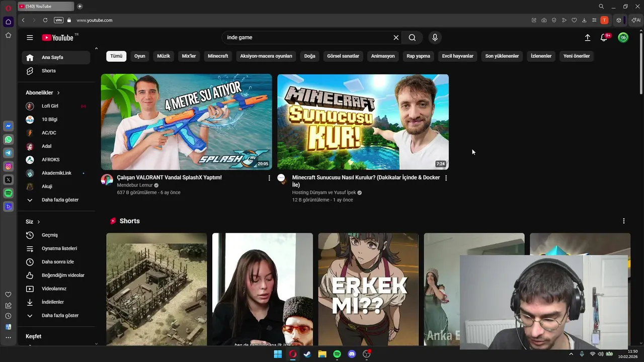Viewport: 644px width, 362px height.
Task: Open Telegram in Opera sidebar
Action: click(x=9, y=153)
